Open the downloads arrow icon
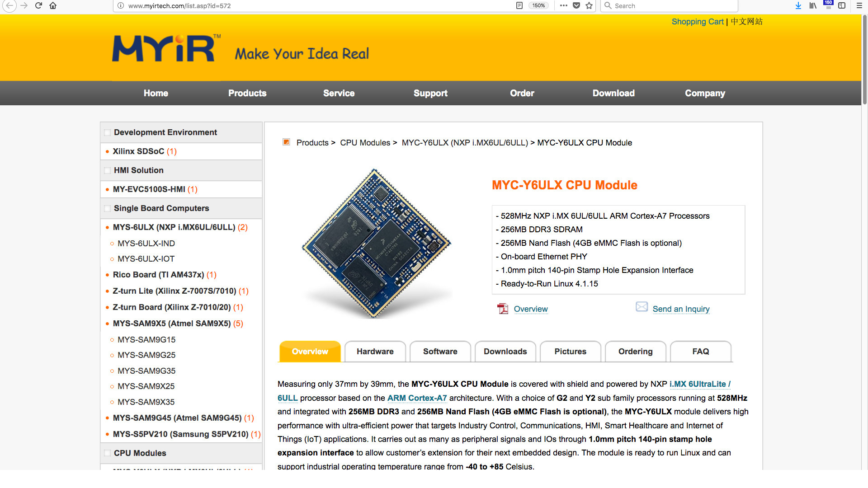 click(798, 5)
